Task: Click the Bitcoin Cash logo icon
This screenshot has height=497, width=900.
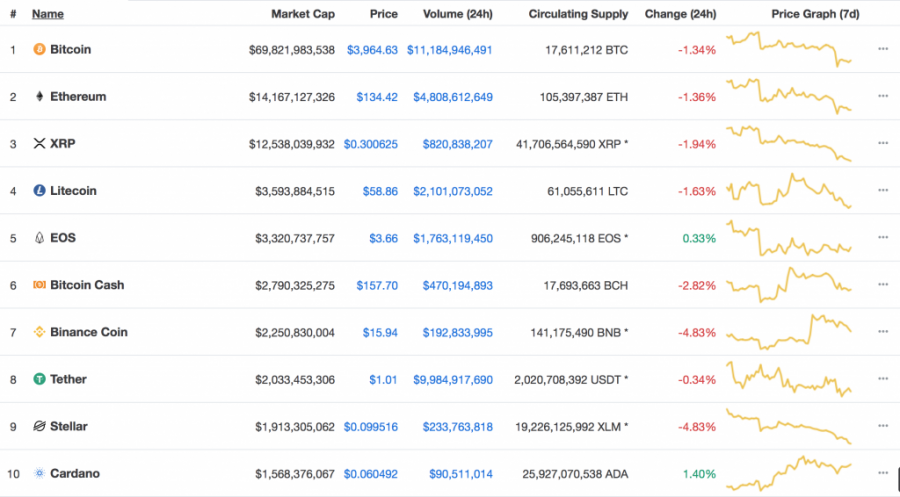Action: tap(39, 285)
